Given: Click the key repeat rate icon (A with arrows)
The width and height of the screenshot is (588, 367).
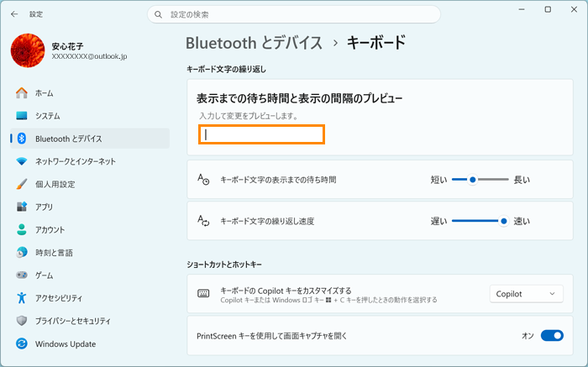Looking at the screenshot, I should point(203,221).
